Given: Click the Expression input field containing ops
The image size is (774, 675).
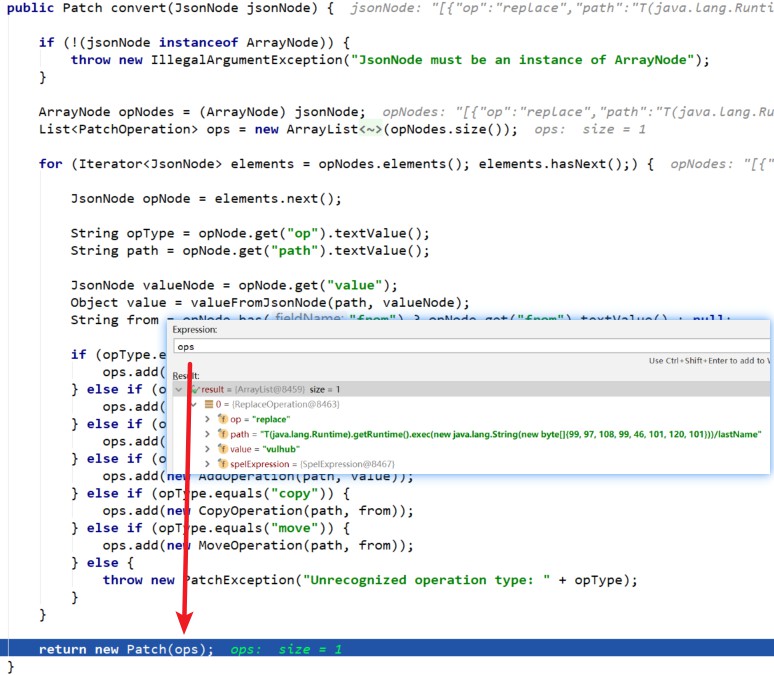Looking at the screenshot, I should [x=471, y=347].
